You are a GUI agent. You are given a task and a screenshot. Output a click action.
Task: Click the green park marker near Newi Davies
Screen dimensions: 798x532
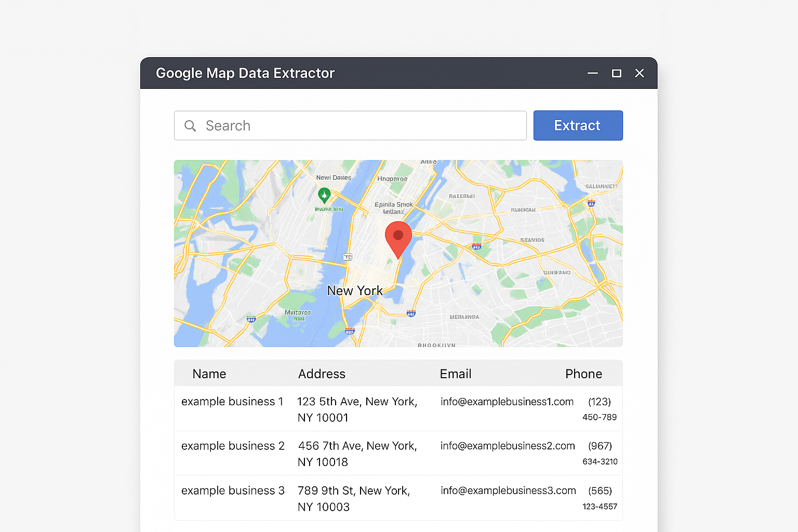pos(324,195)
